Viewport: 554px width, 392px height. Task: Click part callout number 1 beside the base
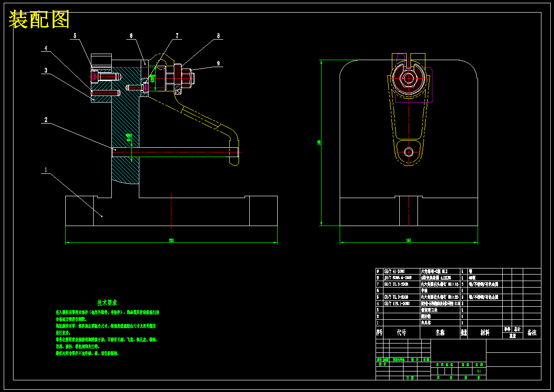(46, 170)
